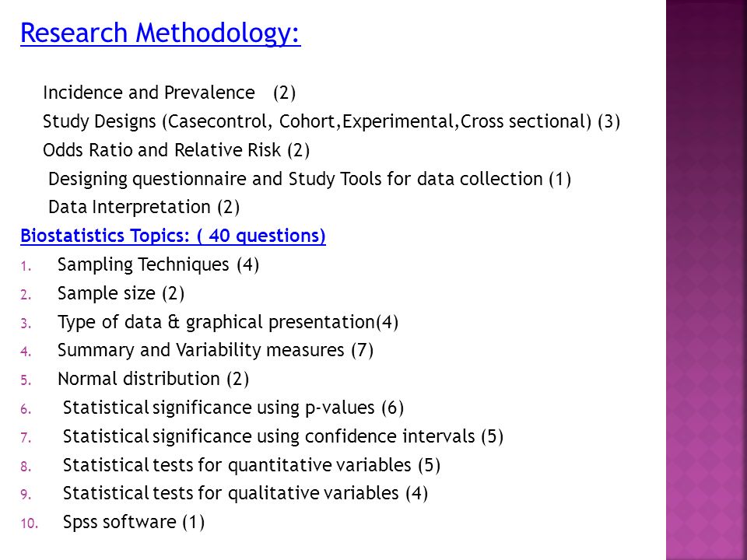Click Type of data & graphical presentation
Viewport: 747px width, 560px height.
(228, 322)
